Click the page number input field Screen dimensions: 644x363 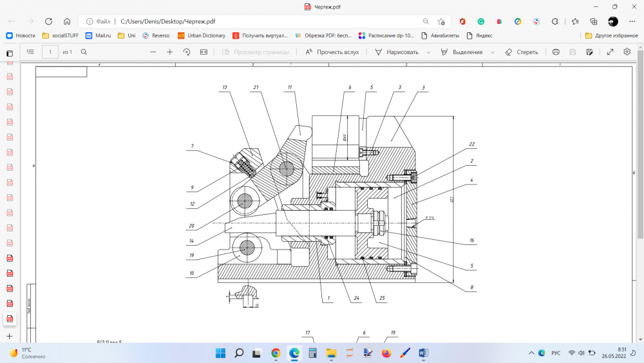50,52
